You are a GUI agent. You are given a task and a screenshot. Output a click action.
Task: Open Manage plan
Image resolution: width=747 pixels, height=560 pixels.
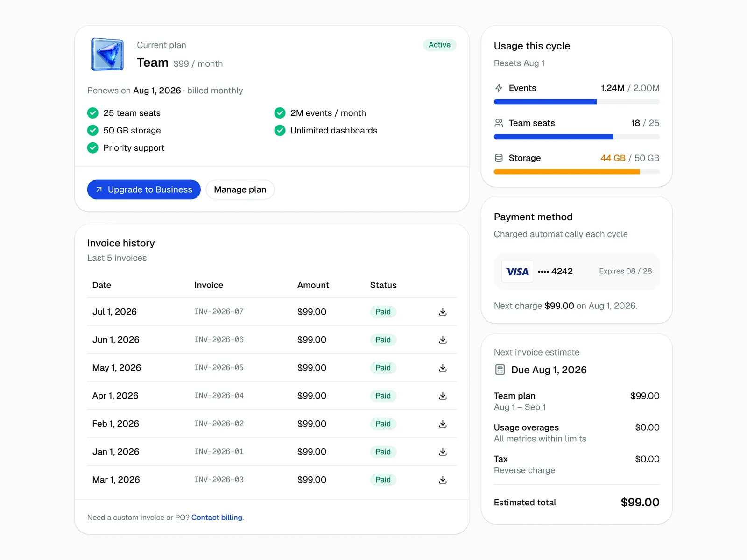[x=240, y=189]
